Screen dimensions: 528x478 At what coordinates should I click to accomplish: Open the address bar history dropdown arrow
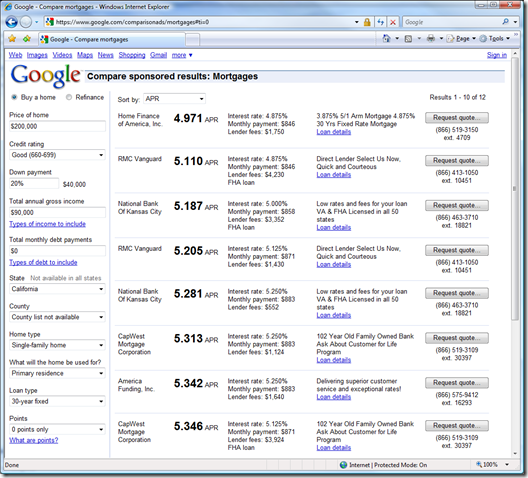357,22
